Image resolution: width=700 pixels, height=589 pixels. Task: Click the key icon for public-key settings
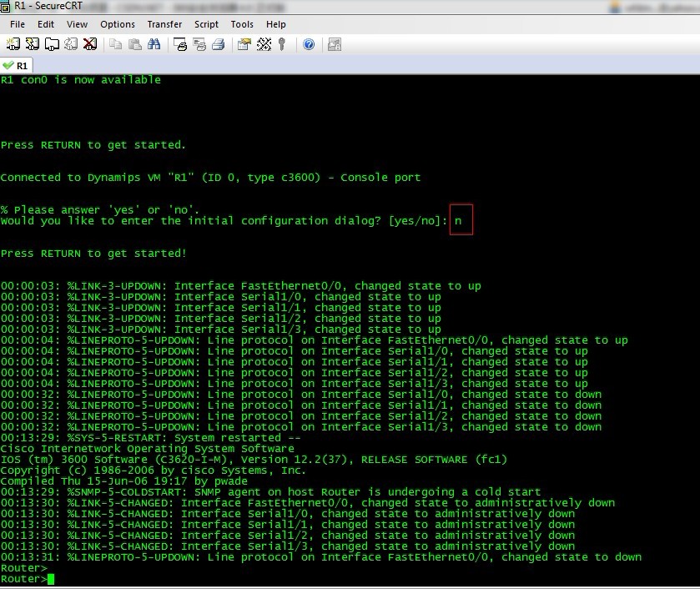pos(282,44)
